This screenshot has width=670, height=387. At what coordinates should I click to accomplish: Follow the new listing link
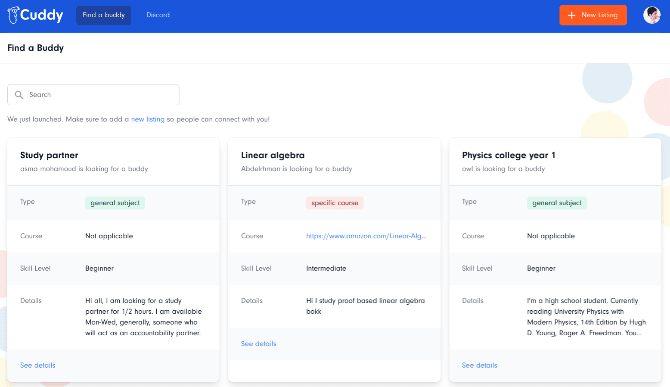[148, 119]
